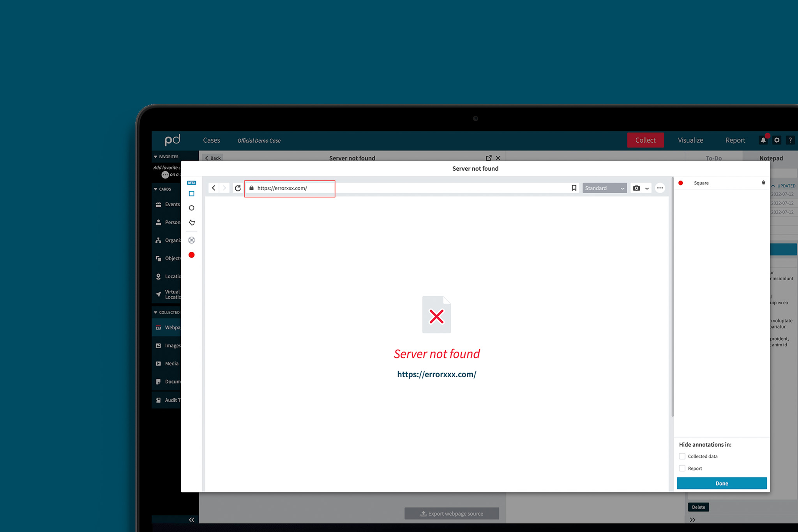Enable hiding annotations in Collected data

click(682, 456)
